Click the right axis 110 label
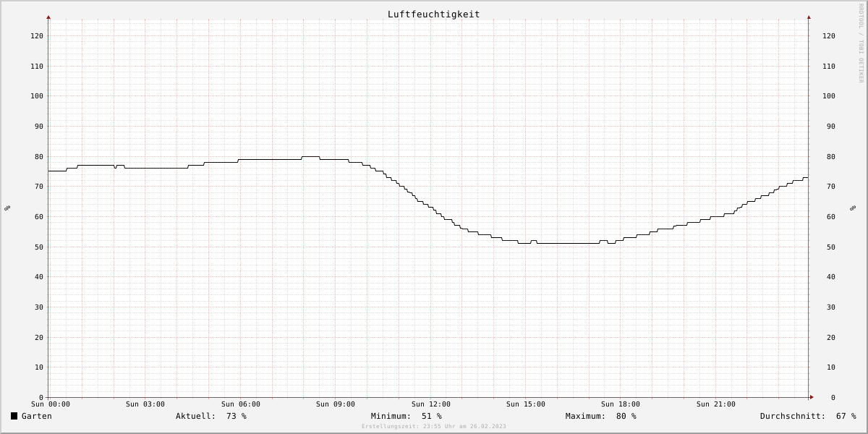The height and width of the screenshot is (434, 868). (829, 67)
